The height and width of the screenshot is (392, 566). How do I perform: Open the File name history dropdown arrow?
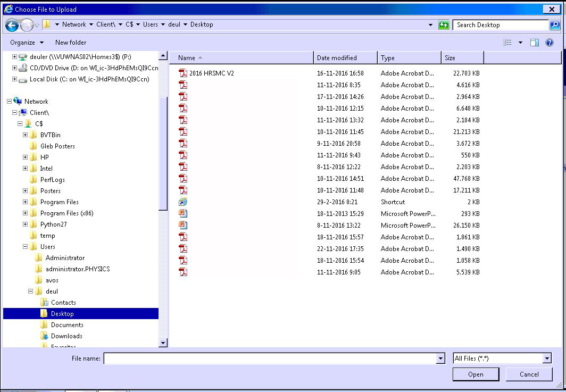coord(440,358)
